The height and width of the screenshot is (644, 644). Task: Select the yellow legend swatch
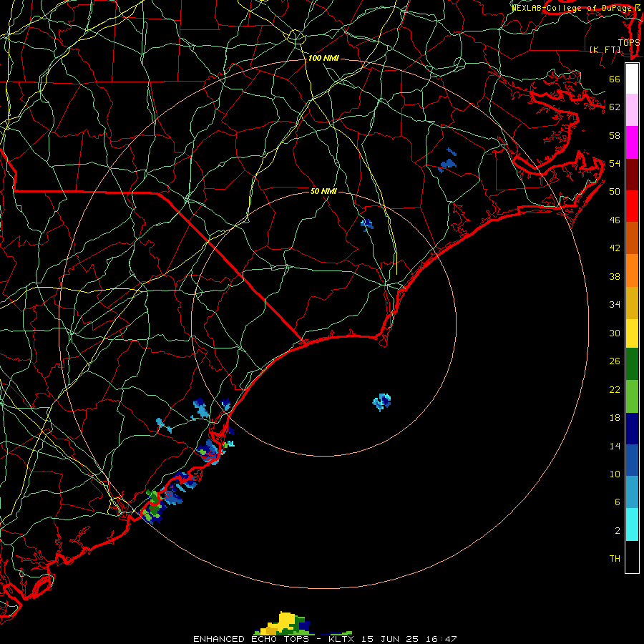632,333
